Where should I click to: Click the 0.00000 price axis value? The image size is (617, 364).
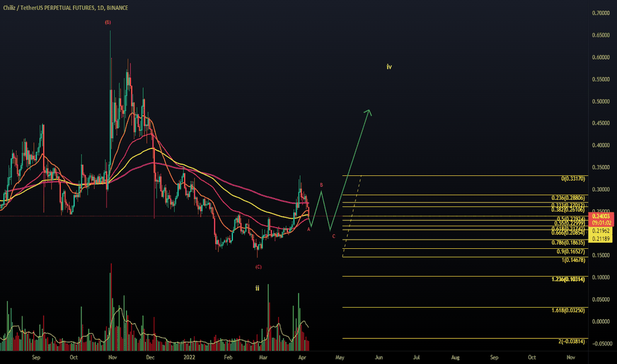tap(601, 321)
